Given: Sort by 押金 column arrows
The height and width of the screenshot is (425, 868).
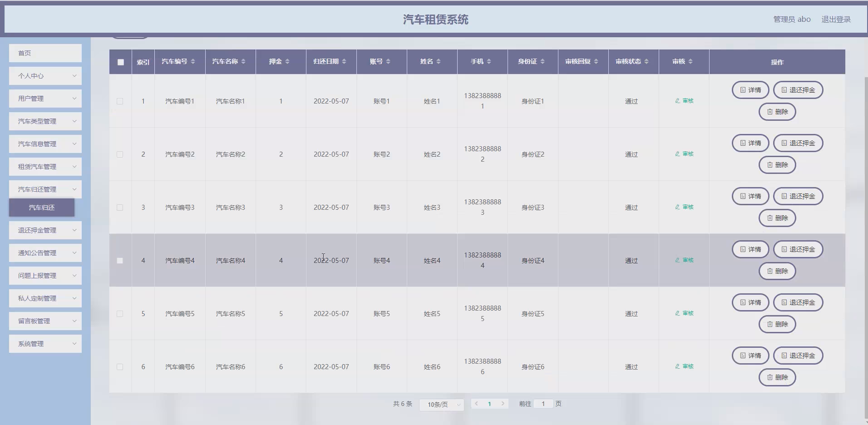Looking at the screenshot, I should (x=287, y=61).
